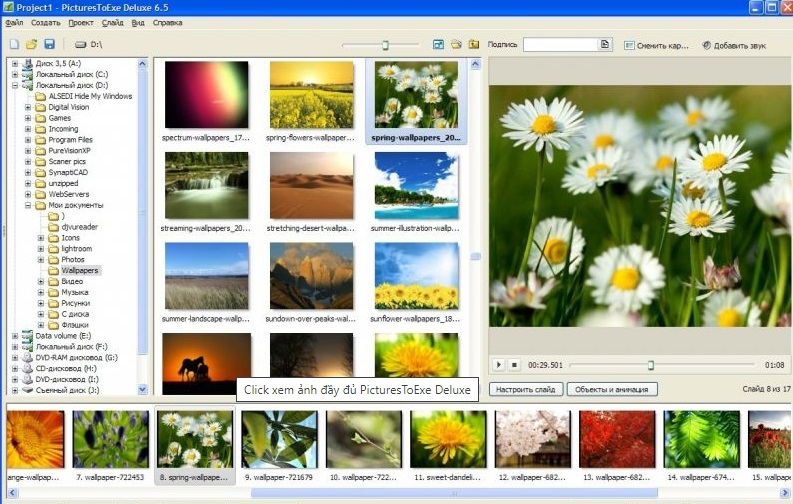
Task: Click the Подпись text input field
Action: point(560,44)
